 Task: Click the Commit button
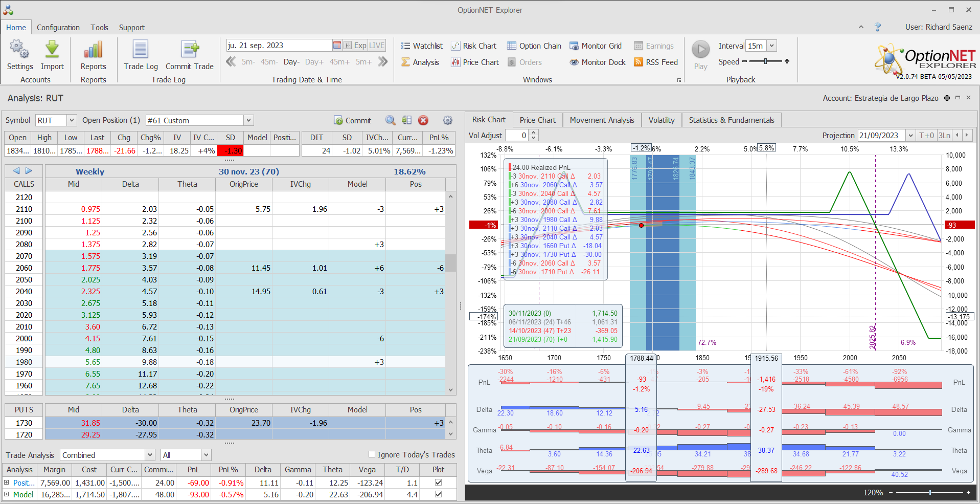[353, 120]
